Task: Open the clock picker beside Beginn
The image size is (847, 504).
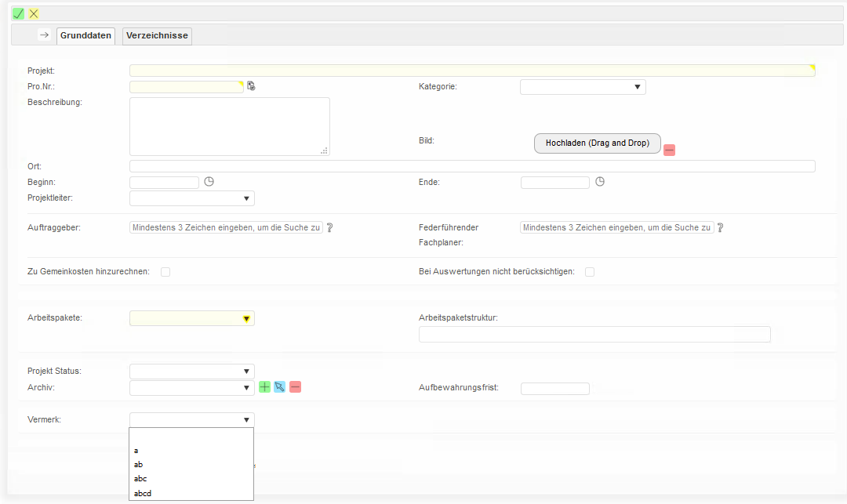Action: (x=209, y=182)
